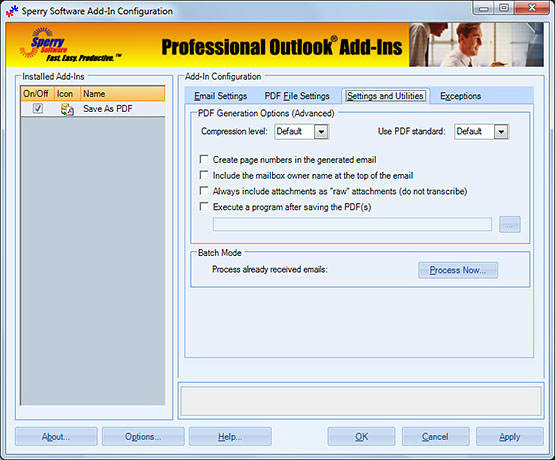Click the program path input field
555x460 pixels.
coord(352,224)
